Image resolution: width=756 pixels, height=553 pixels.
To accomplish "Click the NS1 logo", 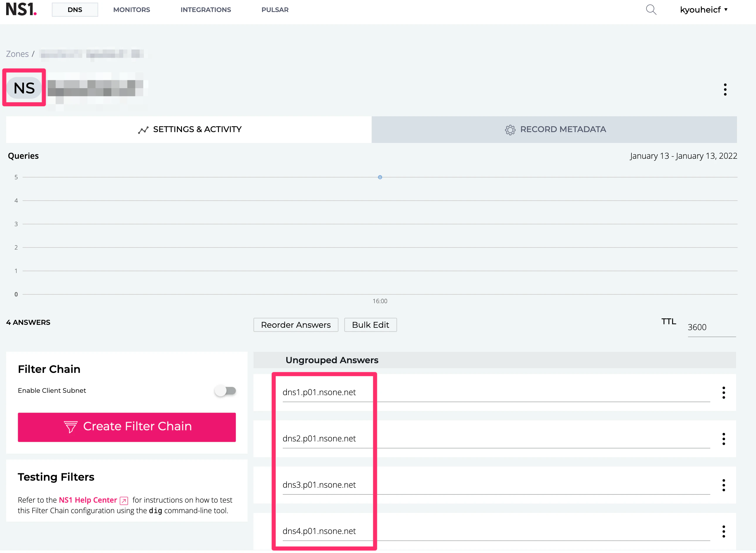I will click(21, 9).
